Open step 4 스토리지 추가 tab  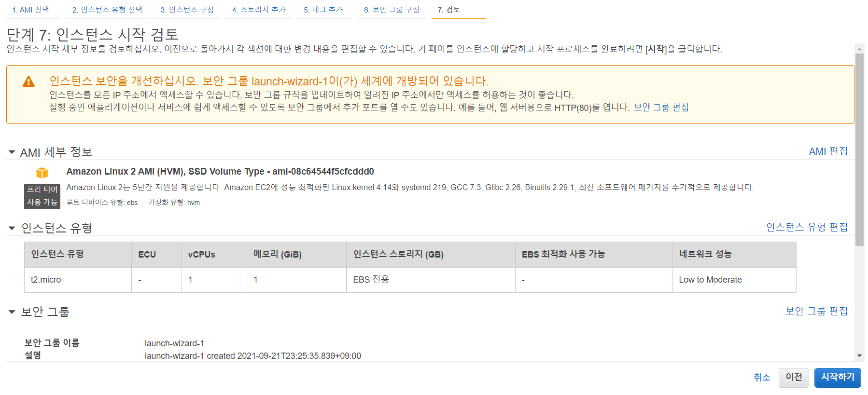[259, 10]
